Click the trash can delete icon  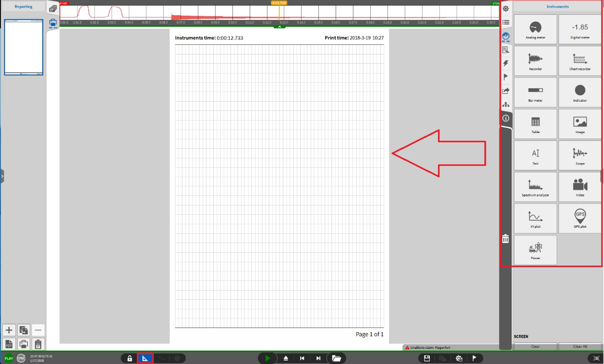505,239
